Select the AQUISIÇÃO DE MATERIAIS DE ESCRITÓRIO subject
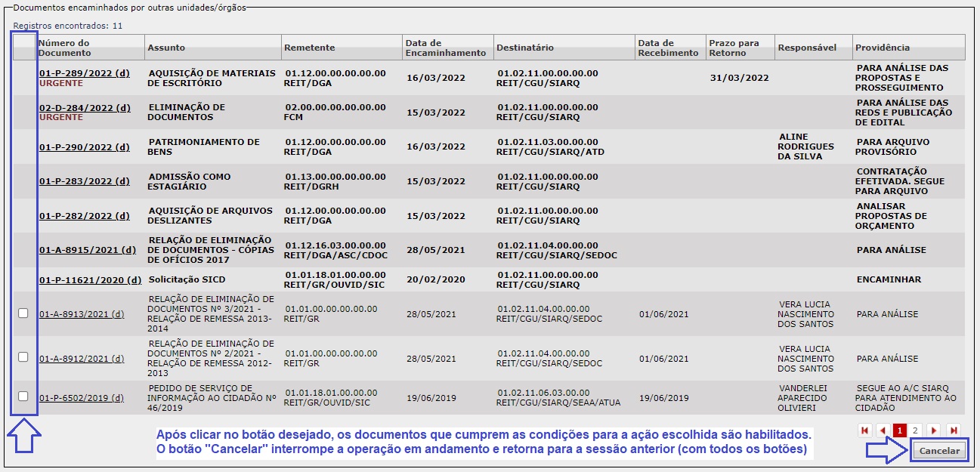The image size is (980, 472). 212,78
